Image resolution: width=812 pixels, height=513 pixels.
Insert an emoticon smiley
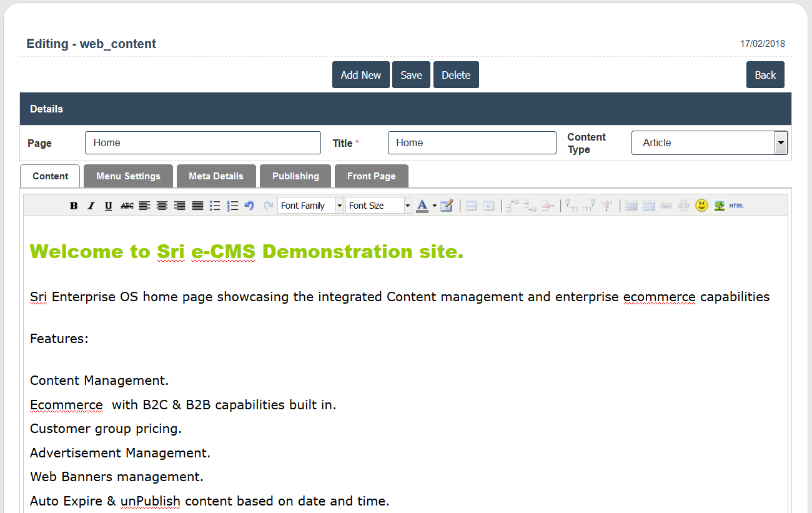(x=701, y=206)
